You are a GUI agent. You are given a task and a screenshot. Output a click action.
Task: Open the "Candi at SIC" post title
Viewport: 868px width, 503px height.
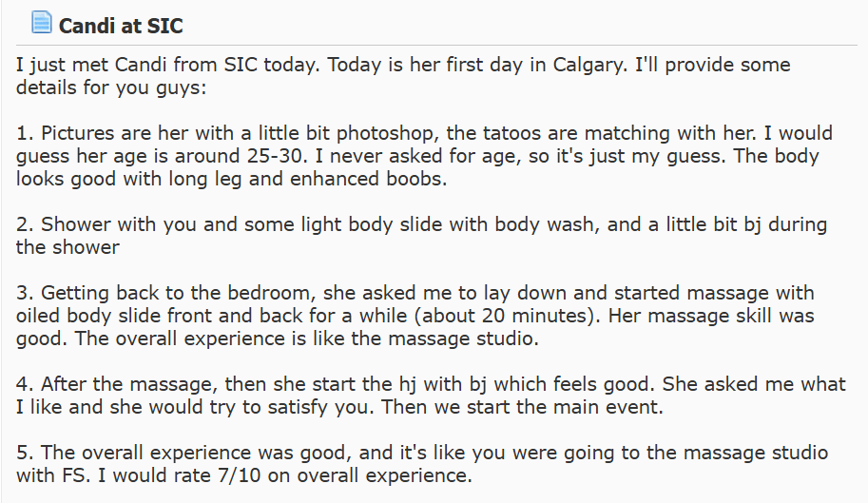pos(123,24)
